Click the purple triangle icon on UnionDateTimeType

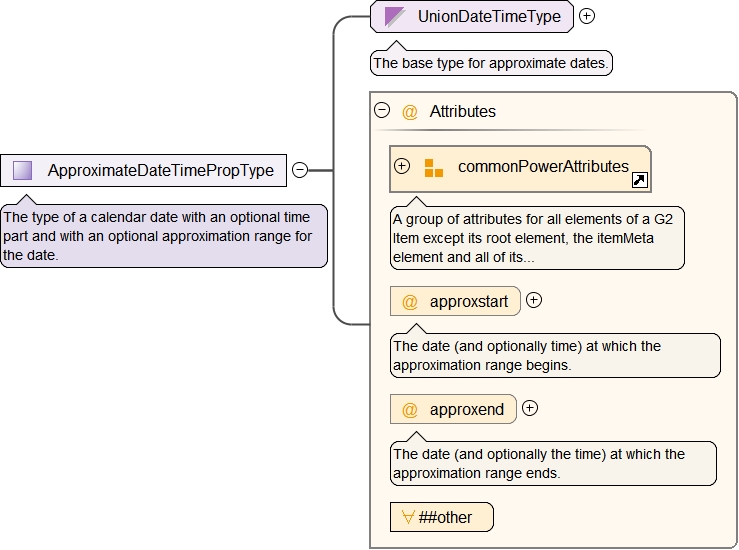coord(395,16)
